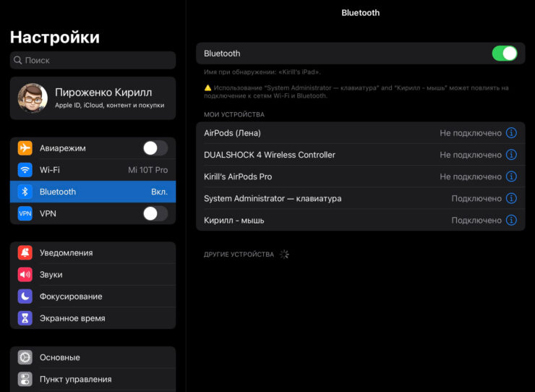This screenshot has width=535, height=392.
Task: Turn off the Bluetooth switch
Action: pyautogui.click(x=504, y=54)
